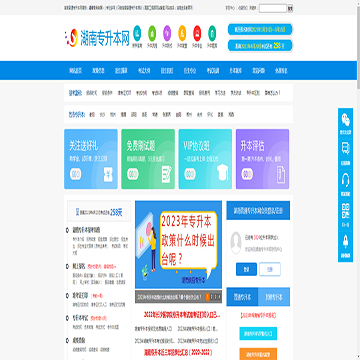Image resolution: width=360 pixels, height=360 pixels.
Task: Click the upper blue pill banner in header
Action: [x=260, y=29]
